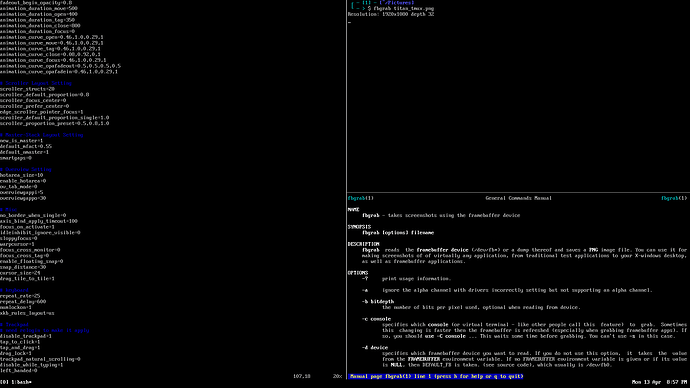Click the "# Misc" comment heading

[x=8, y=210]
